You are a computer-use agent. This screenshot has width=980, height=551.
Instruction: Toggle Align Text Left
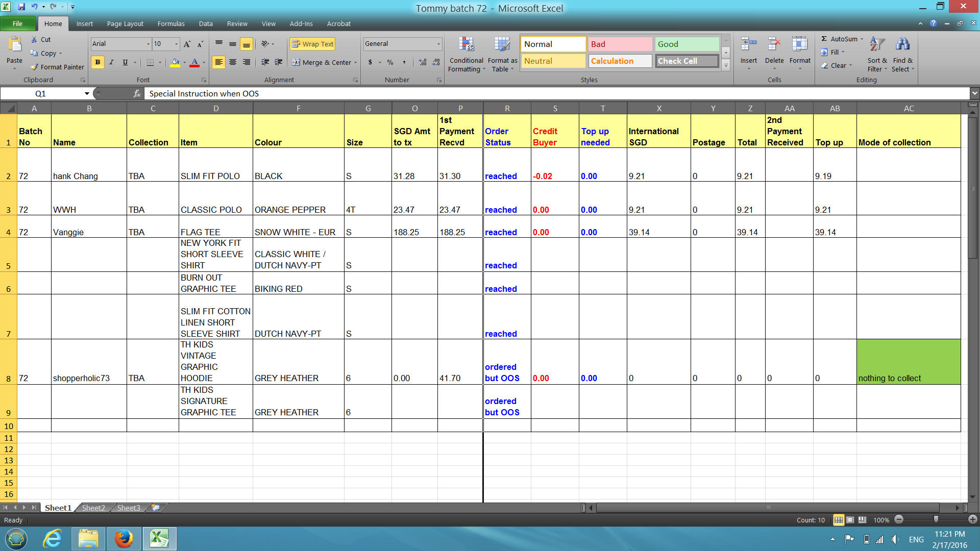point(218,62)
